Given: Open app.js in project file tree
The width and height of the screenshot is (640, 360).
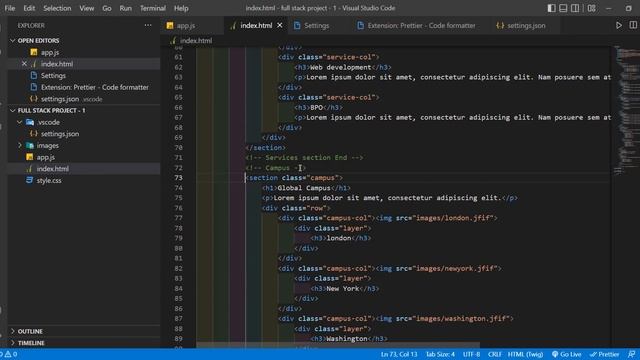Looking at the screenshot, I should (x=84, y=157).
